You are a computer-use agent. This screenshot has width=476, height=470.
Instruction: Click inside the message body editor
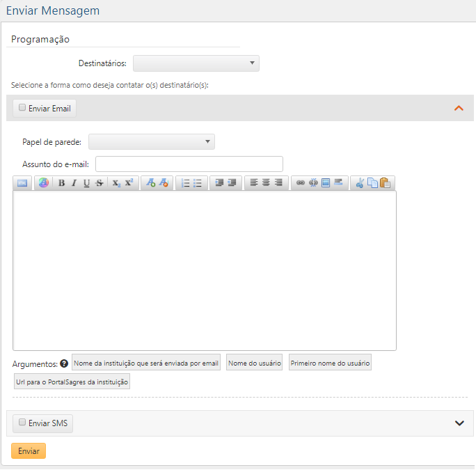(205, 270)
